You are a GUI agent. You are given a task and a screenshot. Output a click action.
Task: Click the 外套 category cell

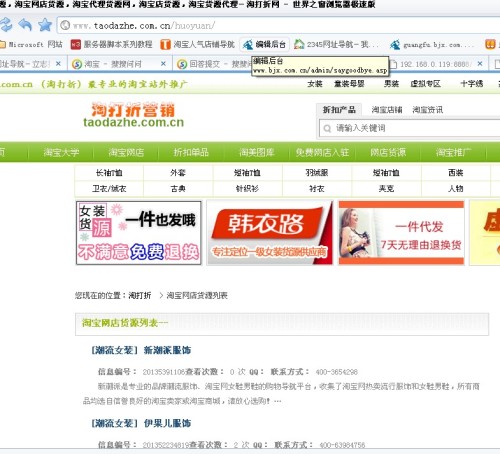pyautogui.click(x=178, y=173)
